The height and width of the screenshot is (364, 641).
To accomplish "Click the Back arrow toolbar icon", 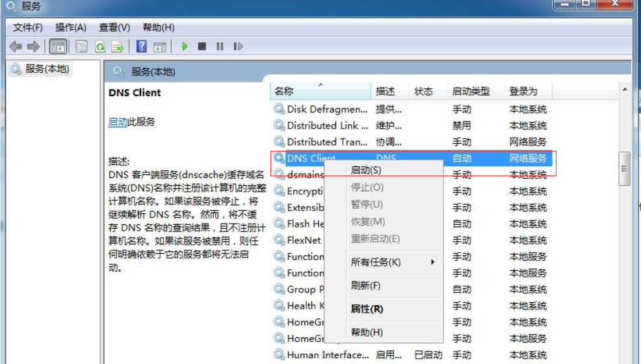I will point(16,47).
